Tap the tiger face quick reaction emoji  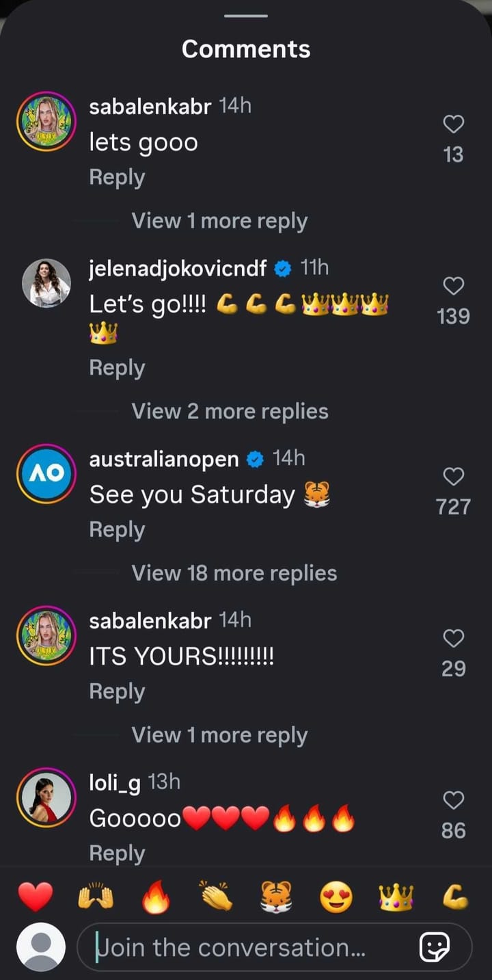[276, 893]
